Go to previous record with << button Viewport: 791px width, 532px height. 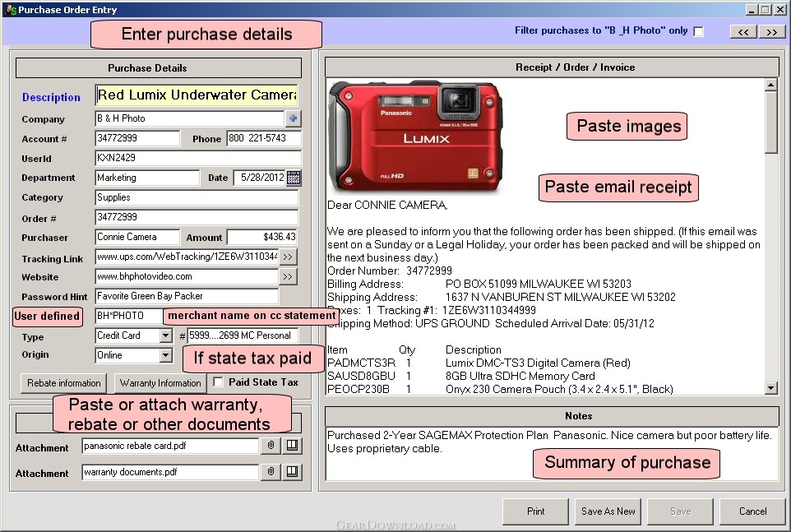pos(743,32)
